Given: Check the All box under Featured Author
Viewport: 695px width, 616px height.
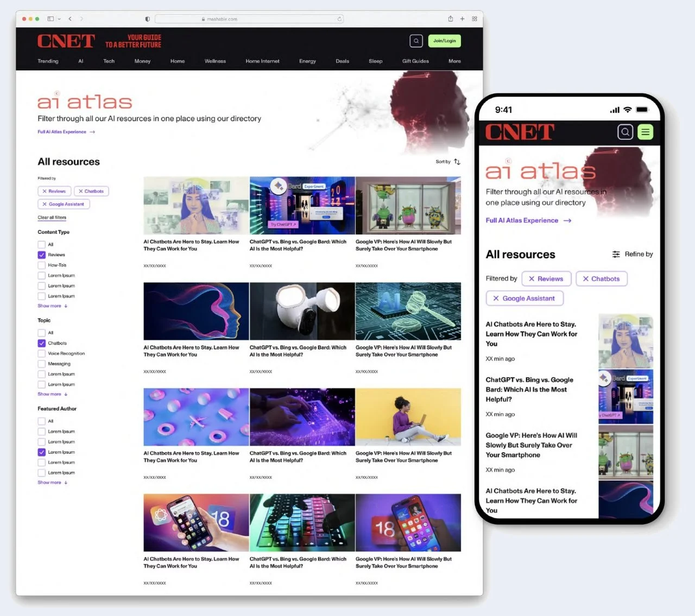Looking at the screenshot, I should tap(41, 421).
